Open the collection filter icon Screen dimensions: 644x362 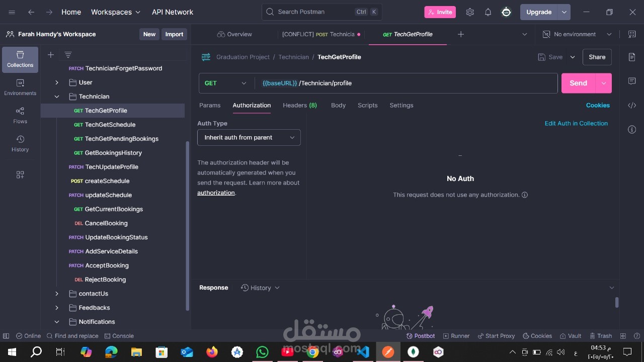click(x=68, y=55)
